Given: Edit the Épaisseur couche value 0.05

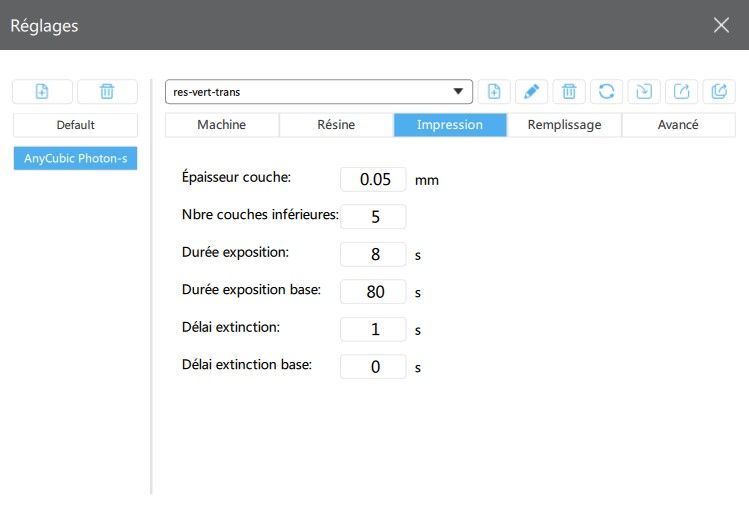Looking at the screenshot, I should [x=374, y=179].
